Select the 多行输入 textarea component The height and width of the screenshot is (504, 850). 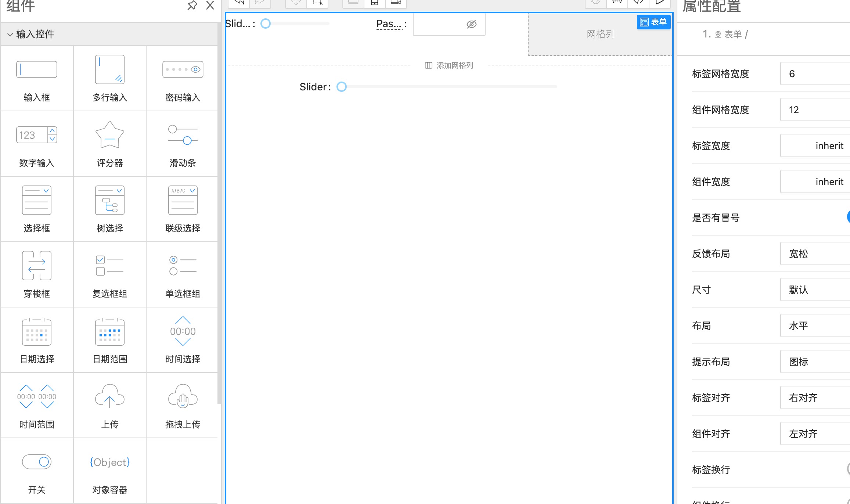pyautogui.click(x=110, y=78)
